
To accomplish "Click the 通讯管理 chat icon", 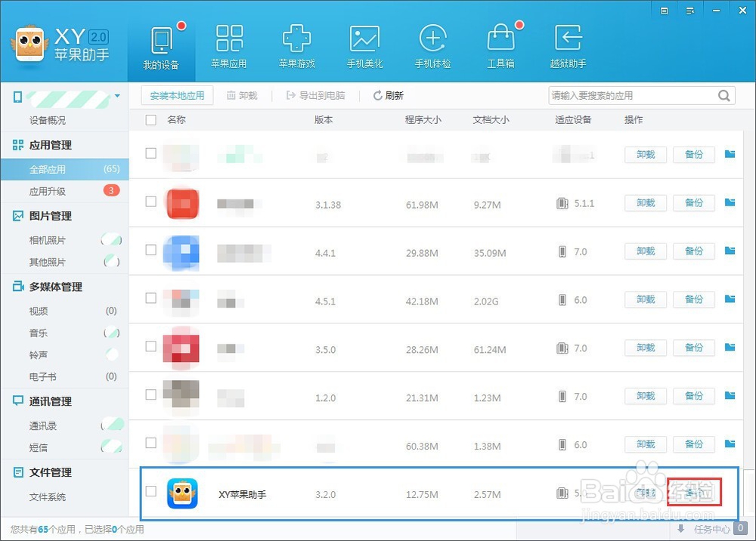I will pyautogui.click(x=18, y=400).
